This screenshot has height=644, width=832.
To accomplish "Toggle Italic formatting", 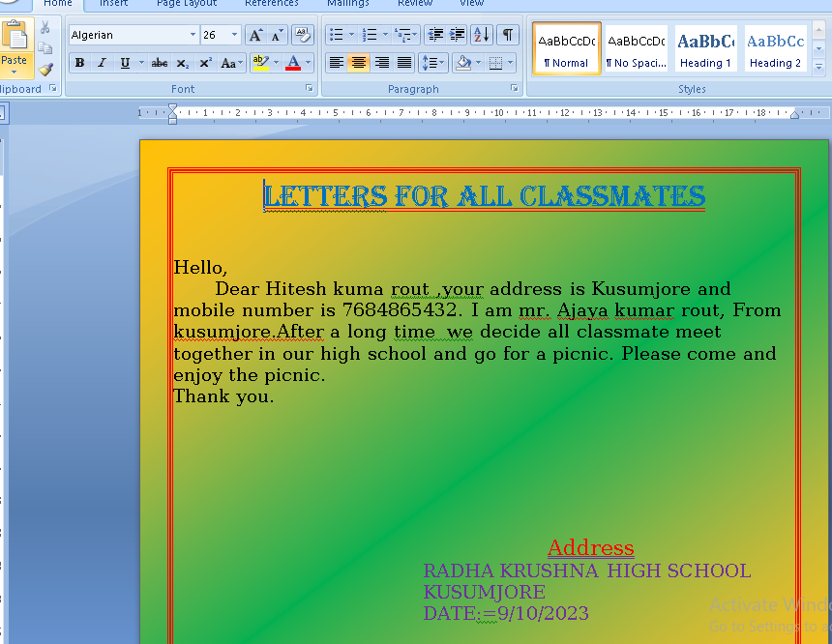I will pyautogui.click(x=102, y=64).
